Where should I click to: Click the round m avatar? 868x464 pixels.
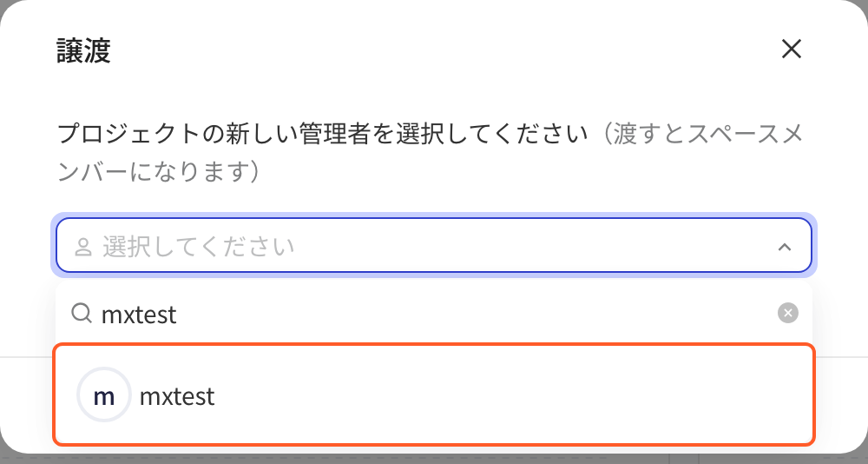(x=104, y=394)
